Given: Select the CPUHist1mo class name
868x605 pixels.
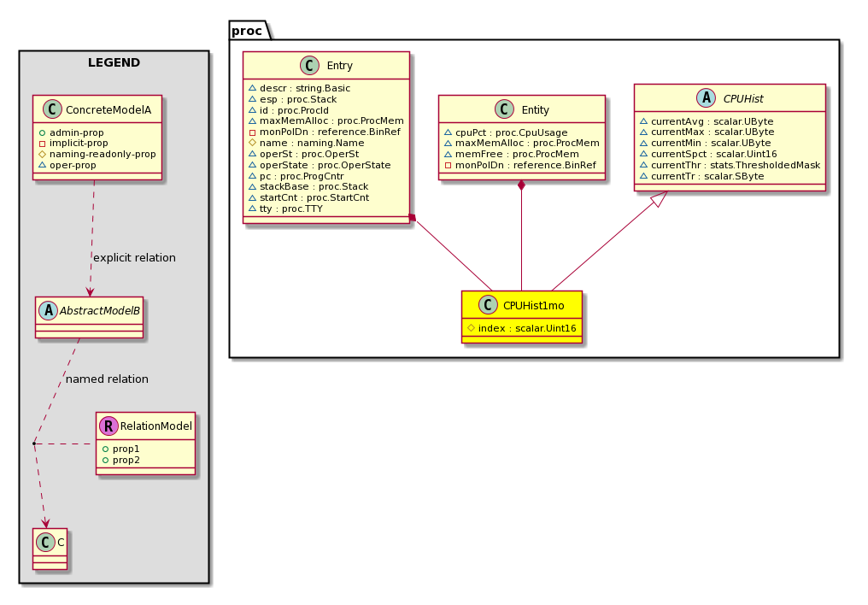Looking at the screenshot, I should tap(534, 306).
